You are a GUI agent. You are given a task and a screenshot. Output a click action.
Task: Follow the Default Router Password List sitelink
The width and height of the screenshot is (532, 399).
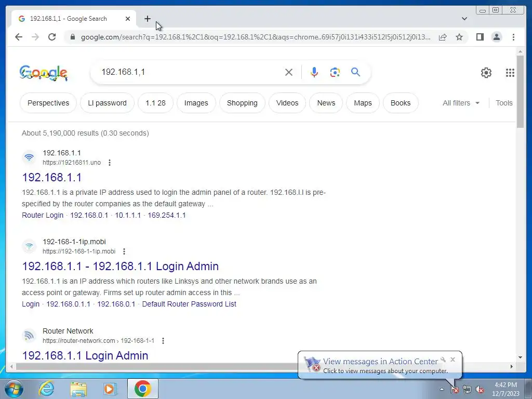[189, 304]
